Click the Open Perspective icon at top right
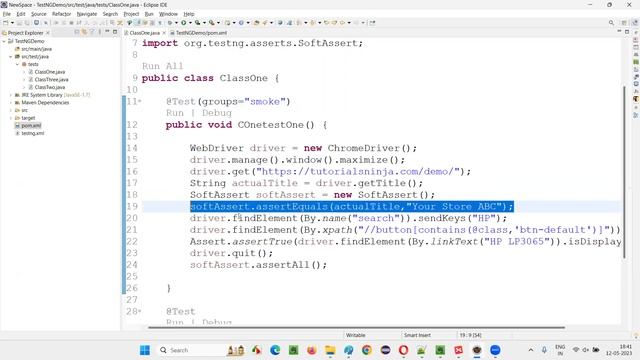Image resolution: width=640 pixels, height=360 pixels. coord(624,23)
